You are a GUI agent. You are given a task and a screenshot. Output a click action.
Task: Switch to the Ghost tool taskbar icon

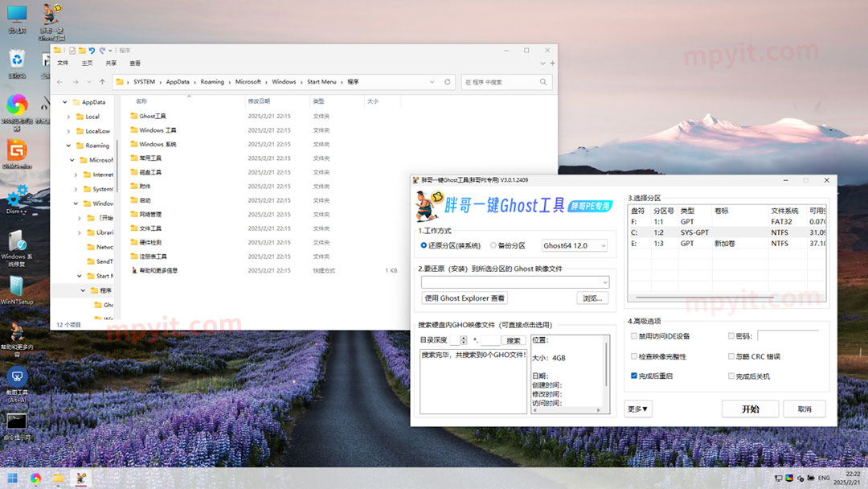[x=81, y=478]
